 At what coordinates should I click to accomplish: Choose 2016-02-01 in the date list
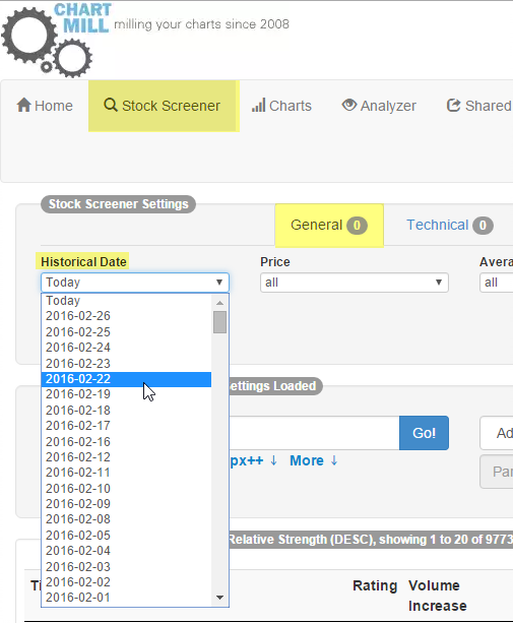(x=126, y=597)
